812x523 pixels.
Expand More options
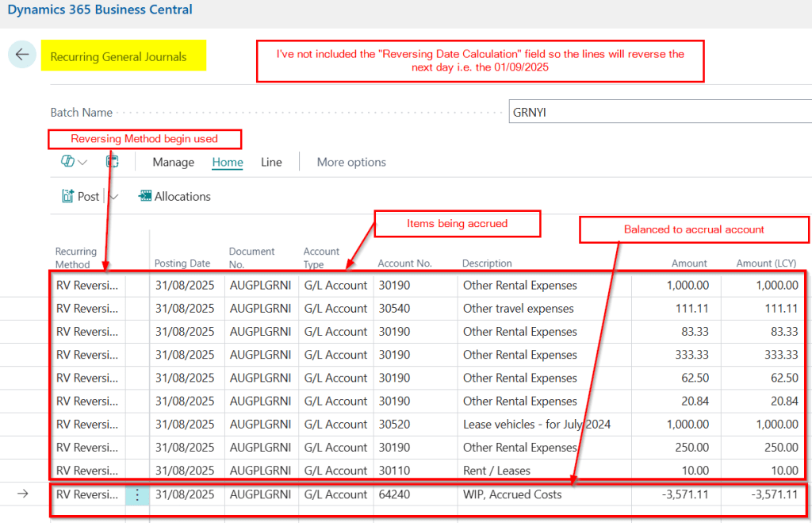tap(351, 162)
